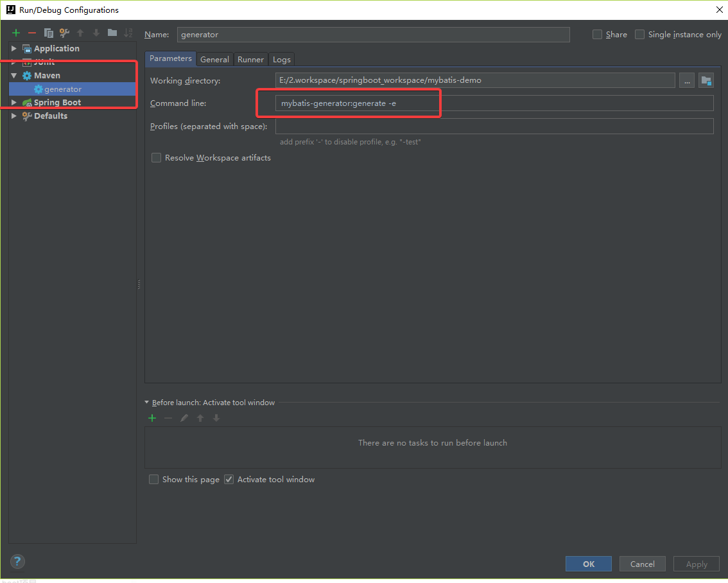728x583 pixels.
Task: Open edit defaults wrench icon
Action: (65, 33)
